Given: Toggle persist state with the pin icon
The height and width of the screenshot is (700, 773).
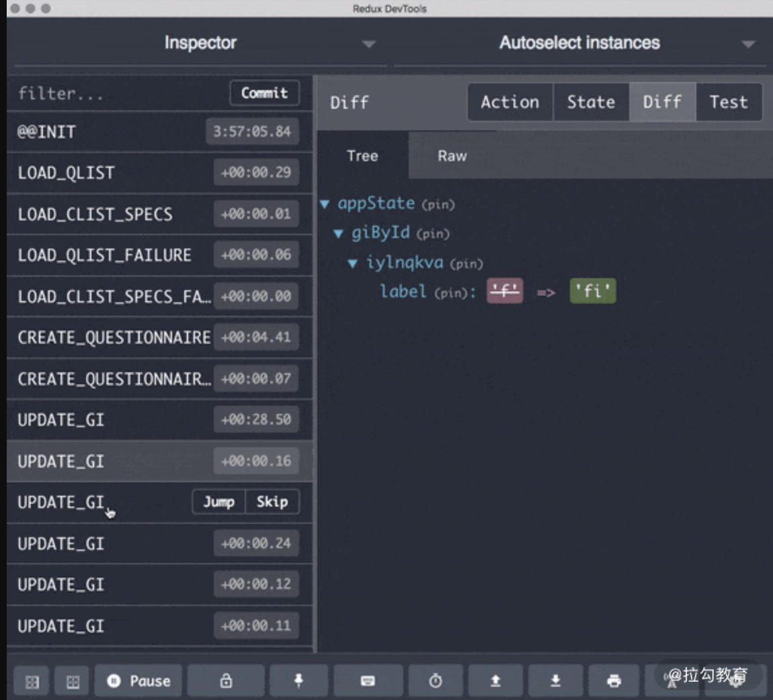Looking at the screenshot, I should pos(298,681).
